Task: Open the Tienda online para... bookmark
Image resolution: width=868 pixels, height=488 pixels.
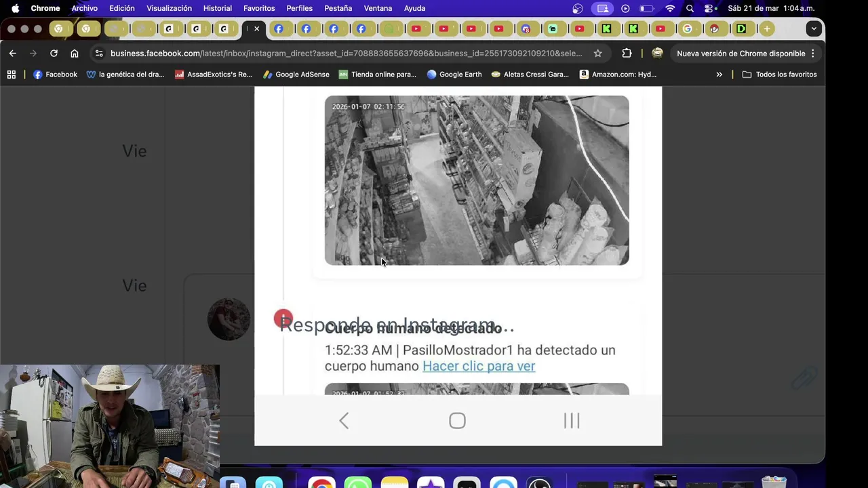Action: [x=377, y=75]
